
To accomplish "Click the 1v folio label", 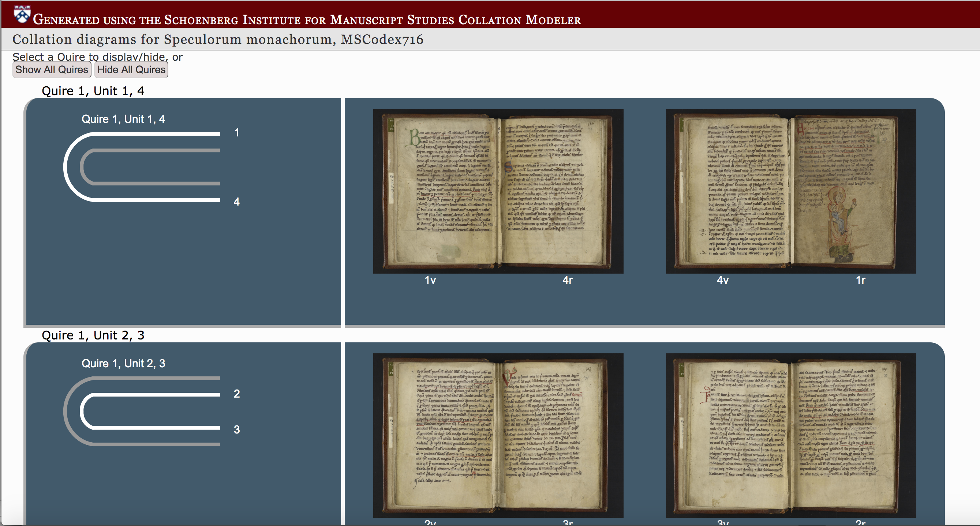I will 430,280.
